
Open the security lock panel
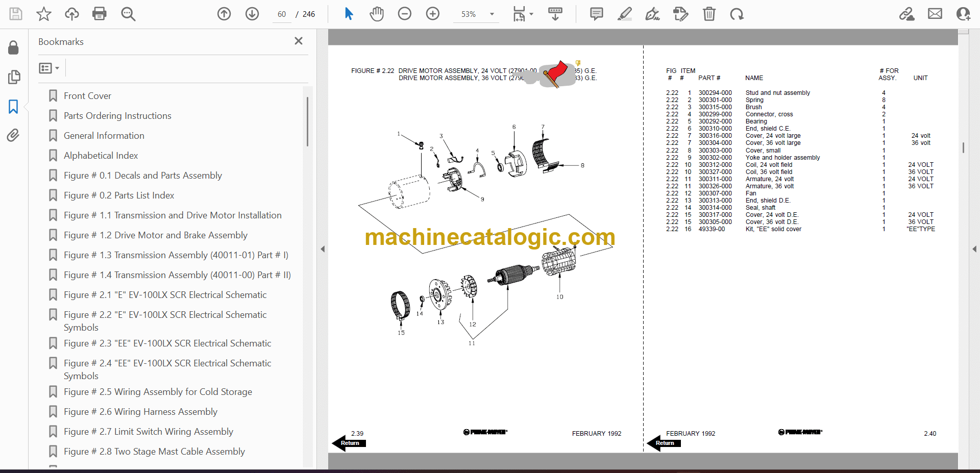(x=14, y=48)
